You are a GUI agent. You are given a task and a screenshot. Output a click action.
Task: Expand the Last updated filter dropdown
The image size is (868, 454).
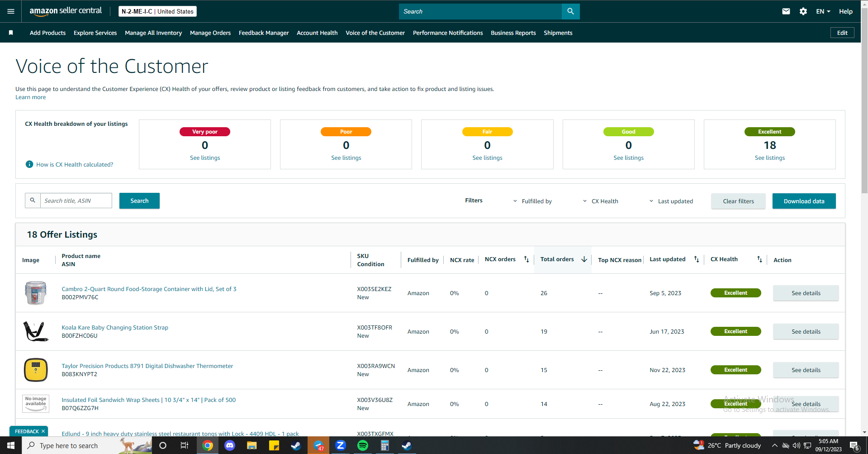(x=671, y=201)
